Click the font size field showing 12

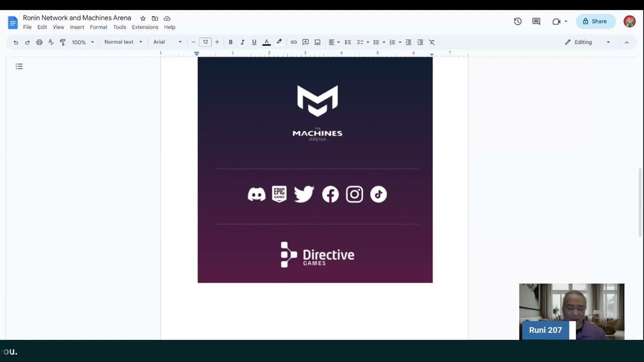click(205, 42)
